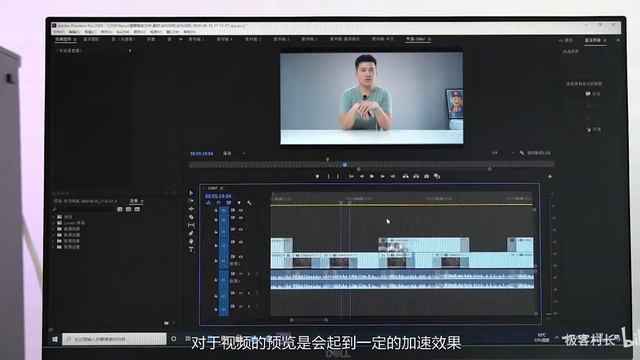This screenshot has height=360, width=640.
Task: Open timeline display settings wrench
Action: click(x=249, y=203)
